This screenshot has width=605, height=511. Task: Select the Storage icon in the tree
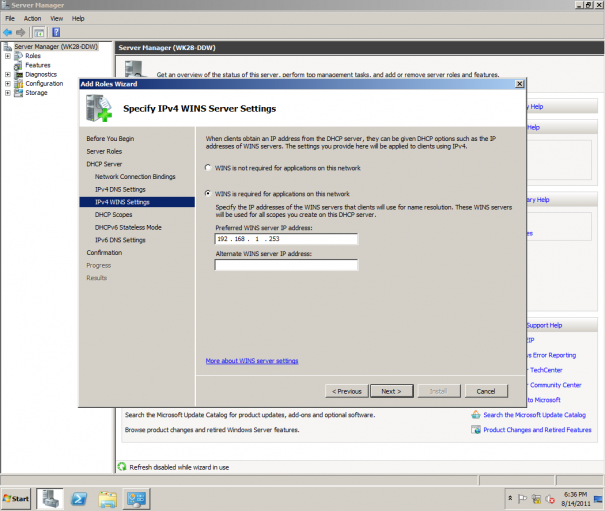click(x=19, y=93)
